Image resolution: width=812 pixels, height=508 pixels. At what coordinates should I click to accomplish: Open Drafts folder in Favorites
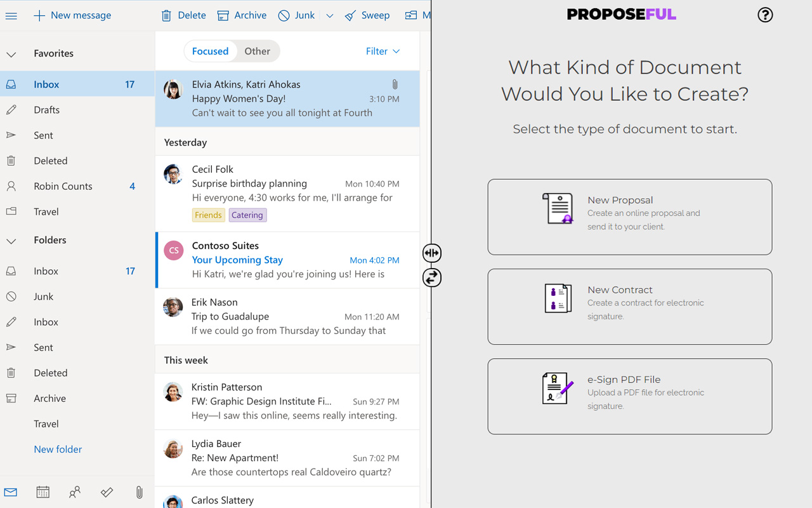pyautogui.click(x=77, y=110)
